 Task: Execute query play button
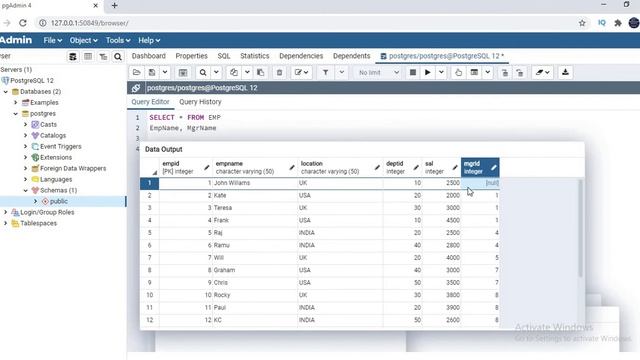(427, 73)
